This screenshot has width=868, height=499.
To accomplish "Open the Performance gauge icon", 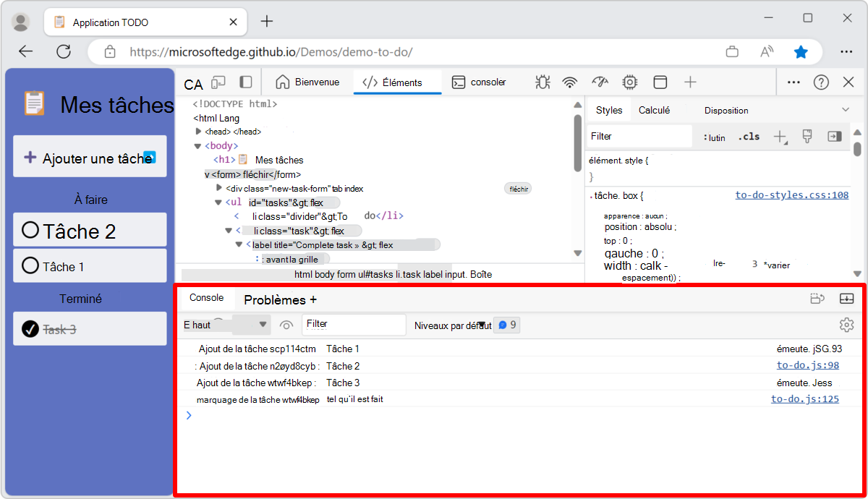I will pyautogui.click(x=600, y=82).
